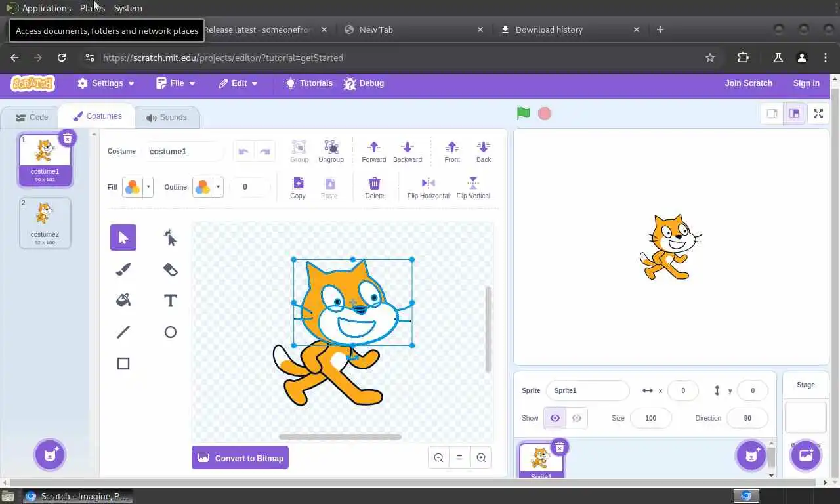
Task: Expand the Outline color dropdown arrow
Action: (219, 187)
